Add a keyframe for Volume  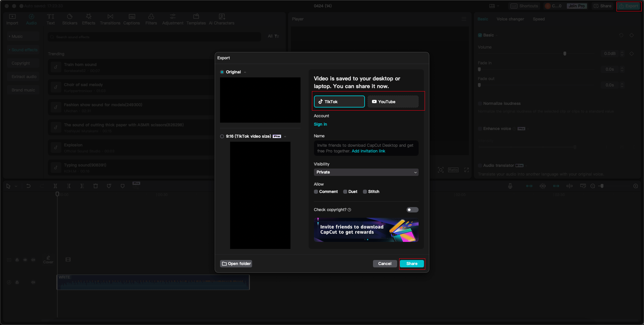click(632, 54)
